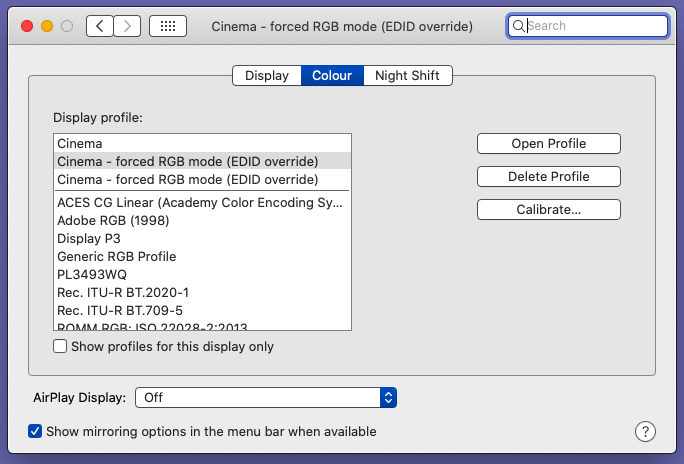
Task: Pick the Generic RGB Profile entry
Action: [x=202, y=256]
